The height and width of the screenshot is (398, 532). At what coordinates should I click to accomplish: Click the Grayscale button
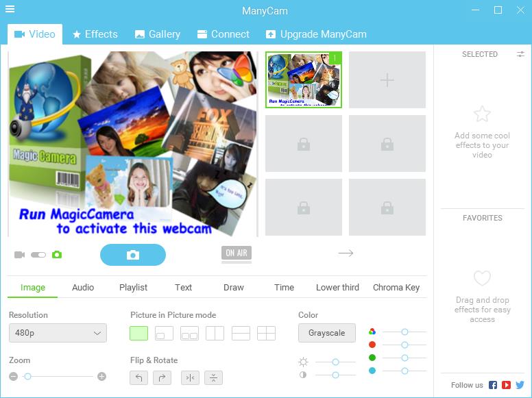click(327, 333)
